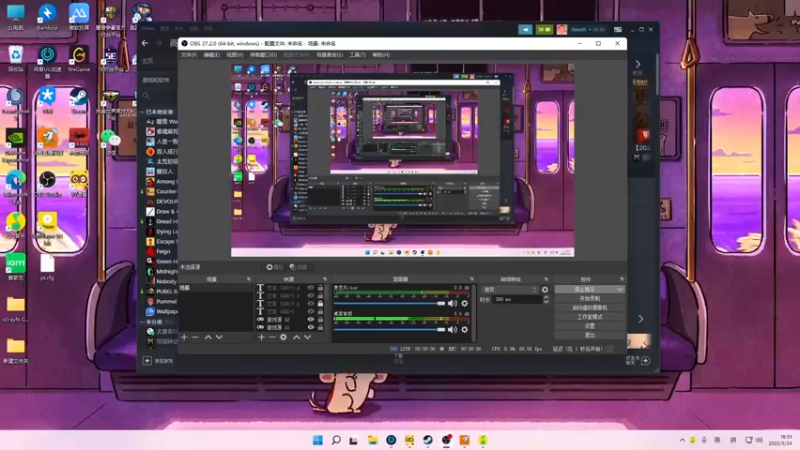Open dropdown arrow on stop streaming button
The height and width of the screenshot is (450, 800).
click(x=620, y=289)
